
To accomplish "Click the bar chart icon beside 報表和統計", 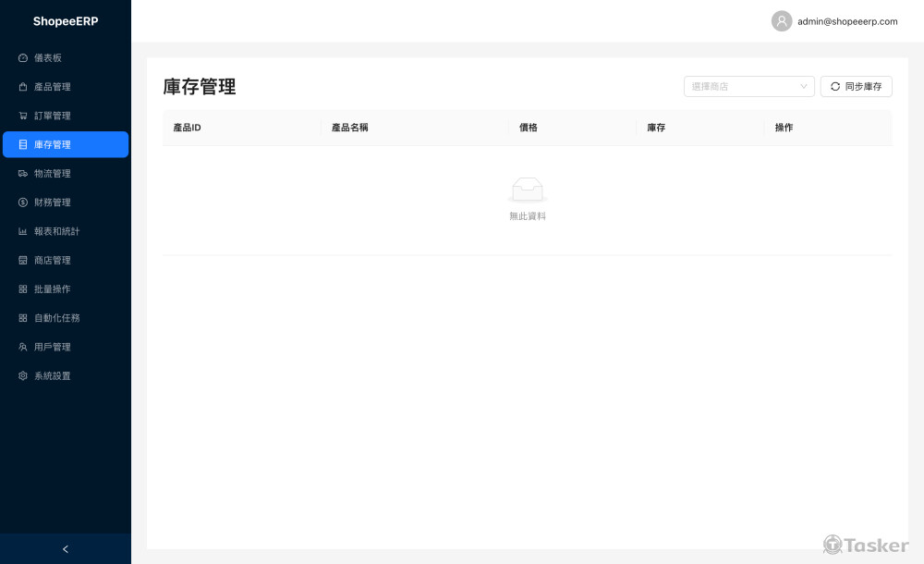I will 23,231.
